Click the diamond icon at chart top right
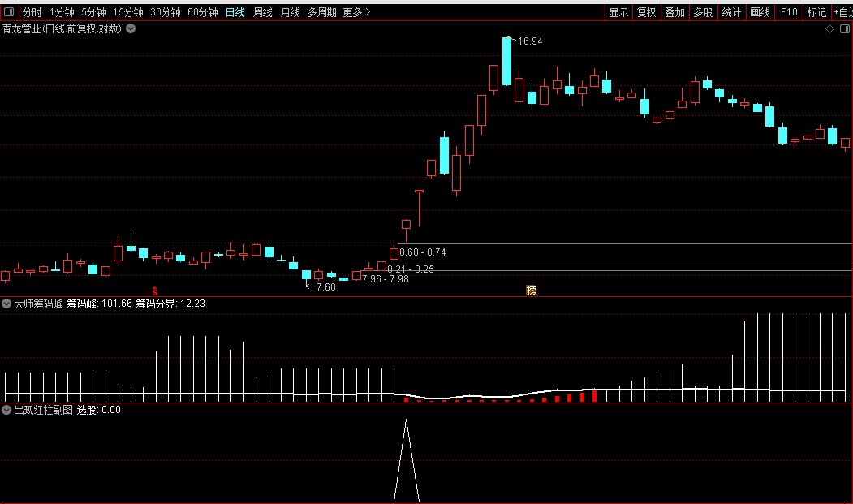The height and width of the screenshot is (504, 853). tap(829, 29)
